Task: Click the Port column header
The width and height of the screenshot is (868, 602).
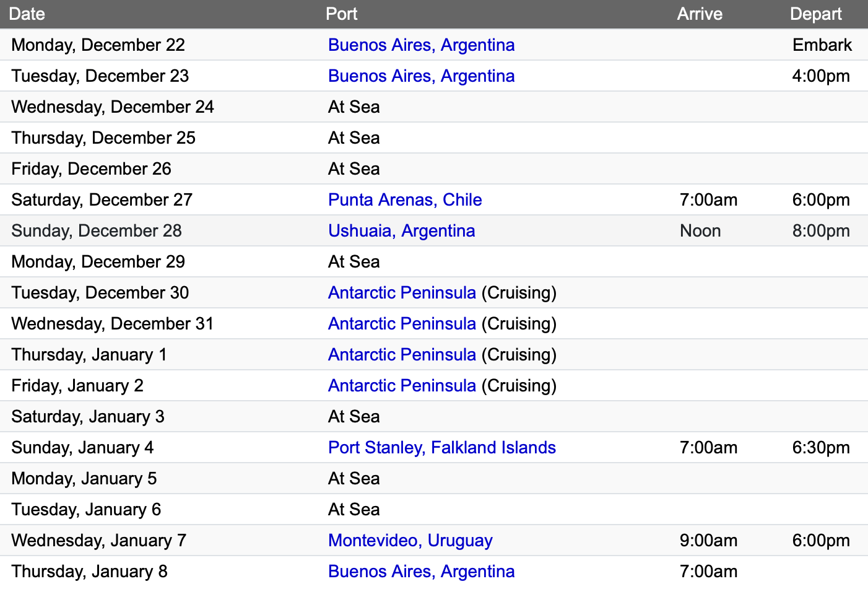Action: point(342,14)
